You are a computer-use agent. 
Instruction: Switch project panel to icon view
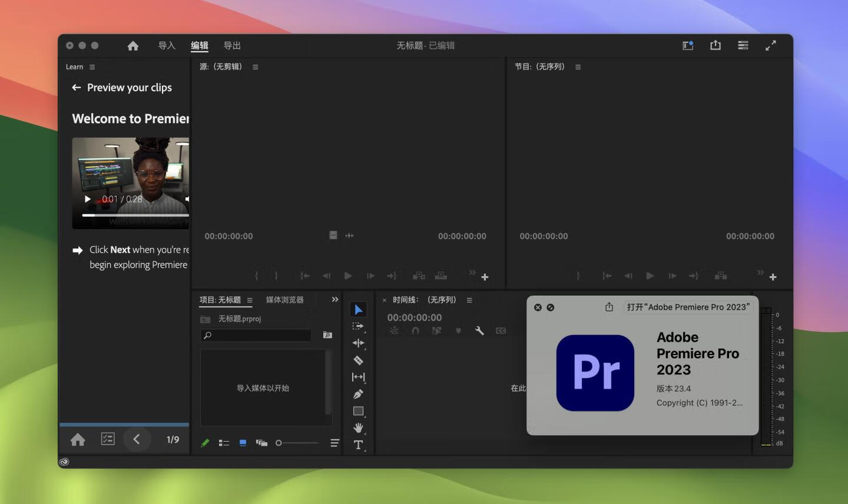coord(243,443)
